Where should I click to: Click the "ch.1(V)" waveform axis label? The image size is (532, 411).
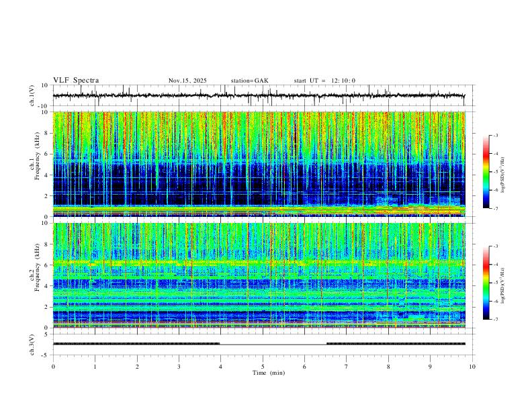coord(32,95)
